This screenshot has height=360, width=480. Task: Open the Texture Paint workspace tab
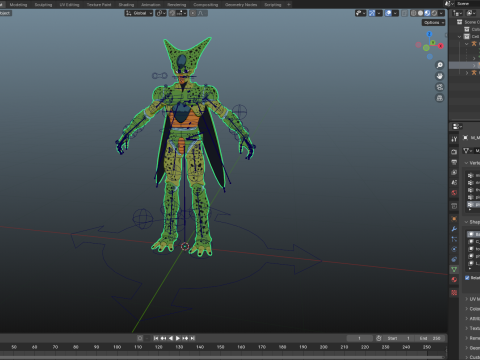point(99,5)
